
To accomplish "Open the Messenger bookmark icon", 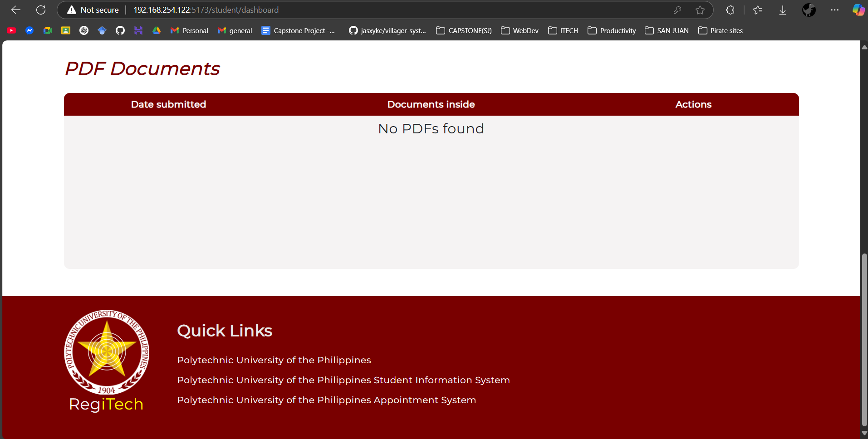I will 29,30.
